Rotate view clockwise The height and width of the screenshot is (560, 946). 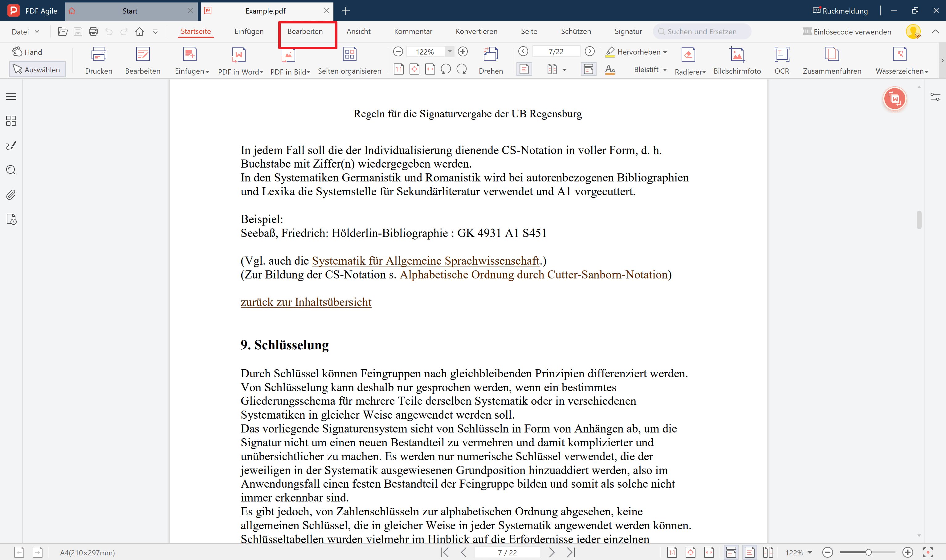pos(462,69)
